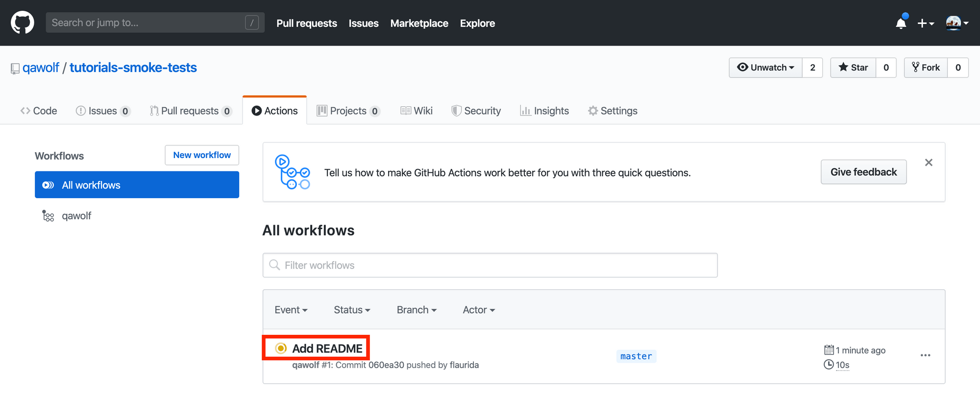Open the Security tab
This screenshot has height=395, width=980.
click(x=476, y=111)
